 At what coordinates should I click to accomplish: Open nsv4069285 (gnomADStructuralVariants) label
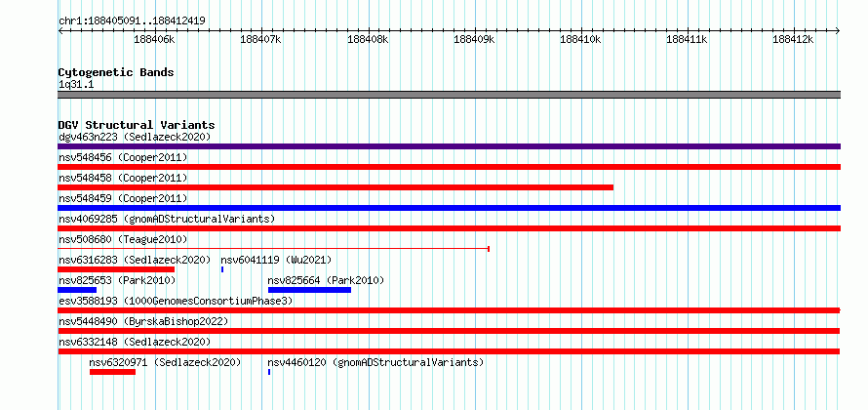[167, 219]
